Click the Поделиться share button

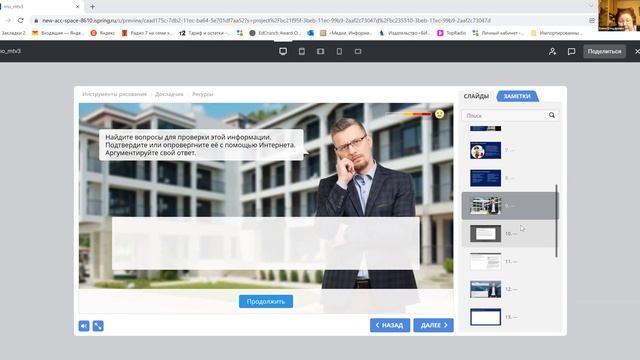coord(604,51)
